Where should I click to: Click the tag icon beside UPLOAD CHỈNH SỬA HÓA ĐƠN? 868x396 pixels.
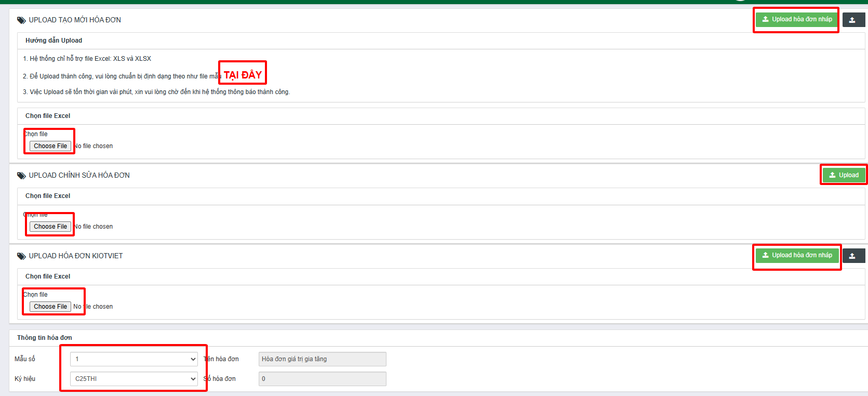tap(21, 176)
